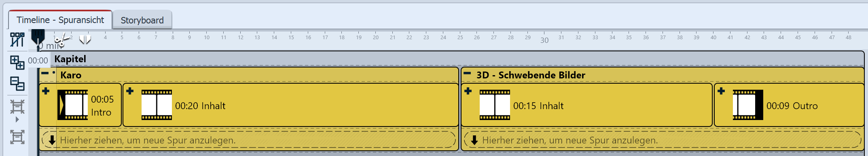Select the Kapitel header bar
The height and width of the screenshot is (156, 868).
click(x=452, y=59)
